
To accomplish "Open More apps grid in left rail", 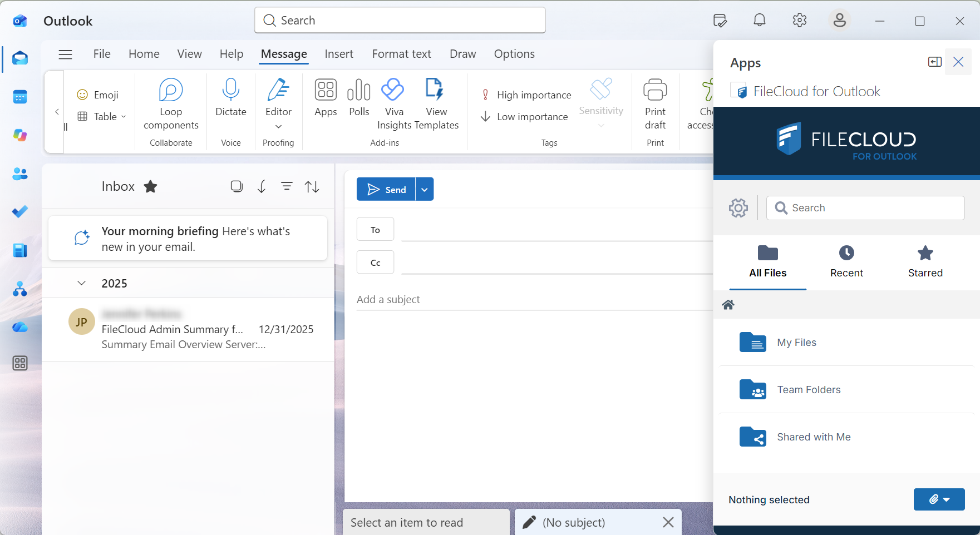I will pyautogui.click(x=20, y=363).
